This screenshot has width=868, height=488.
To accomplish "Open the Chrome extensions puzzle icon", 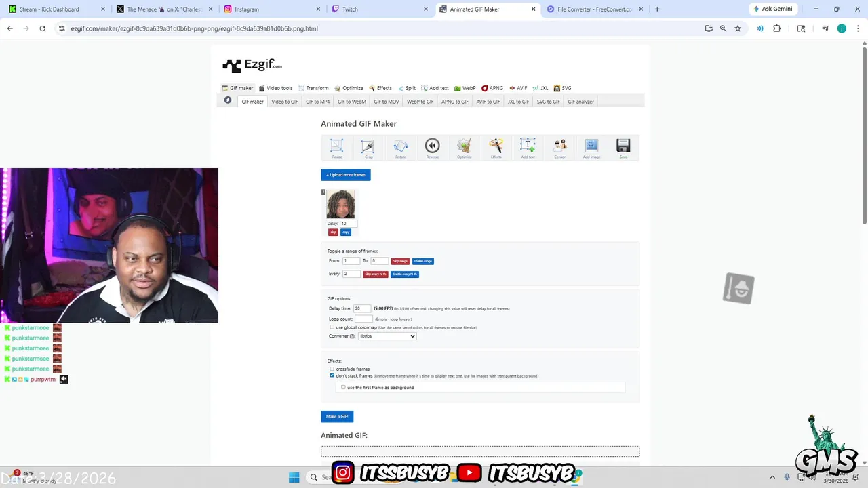I will [x=777, y=28].
